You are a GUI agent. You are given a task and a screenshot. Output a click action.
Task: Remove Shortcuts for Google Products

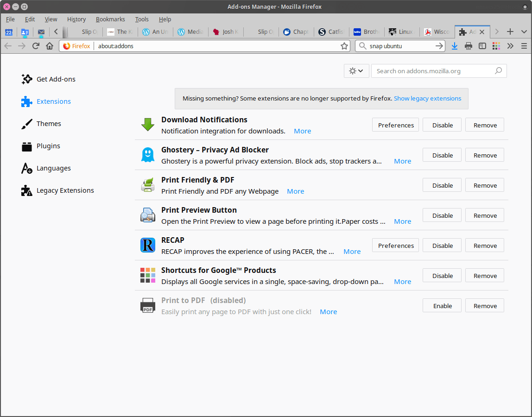pyautogui.click(x=485, y=275)
